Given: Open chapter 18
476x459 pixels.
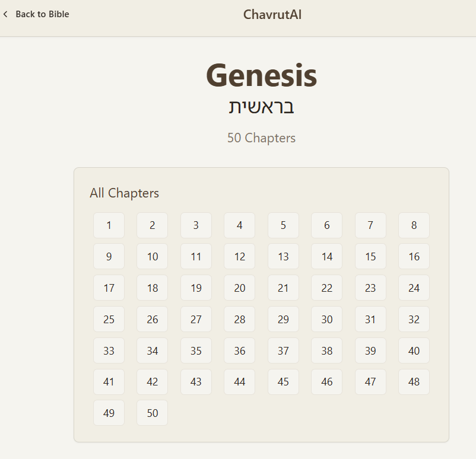Looking at the screenshot, I should coord(152,288).
